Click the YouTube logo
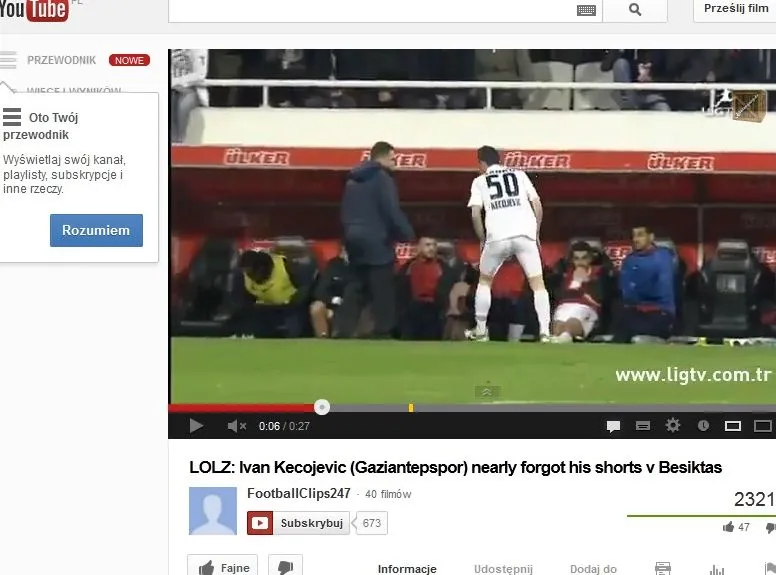The image size is (776, 575). (34, 10)
